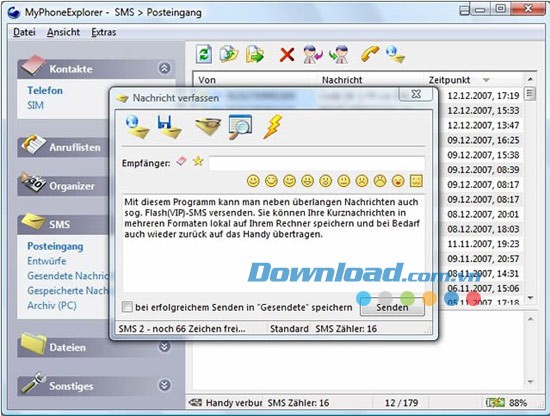Click message list scrollbar up arrow
The width and height of the screenshot is (550, 416).
coord(530,79)
